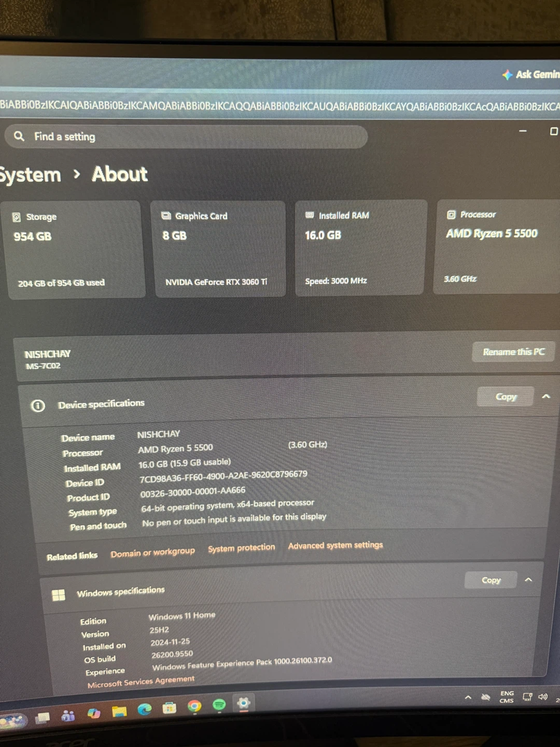This screenshot has height=747, width=560.
Task: Open File Explorer from the taskbar
Action: point(119,711)
